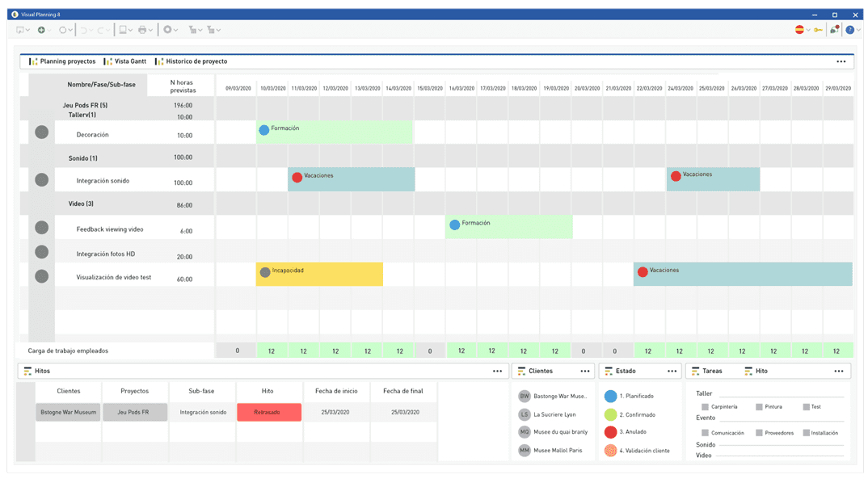Image resolution: width=868 pixels, height=483 pixels.
Task: Click the yellow key icon
Action: (818, 30)
